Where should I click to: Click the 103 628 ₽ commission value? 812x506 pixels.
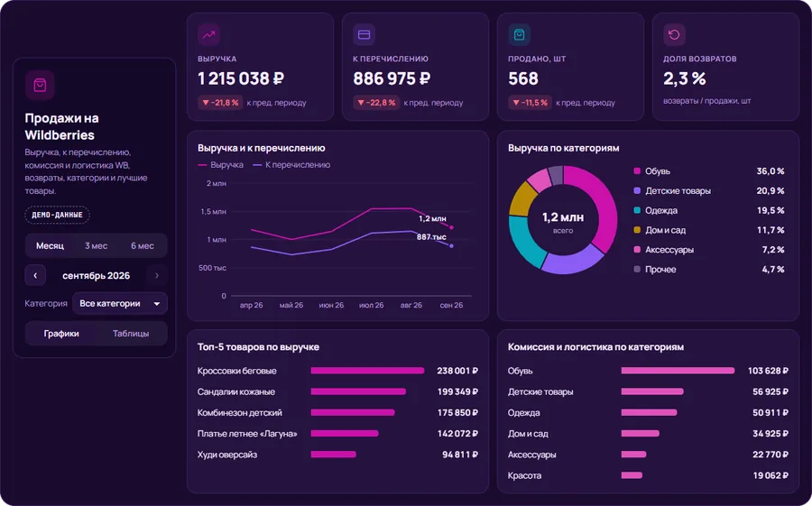(768, 371)
